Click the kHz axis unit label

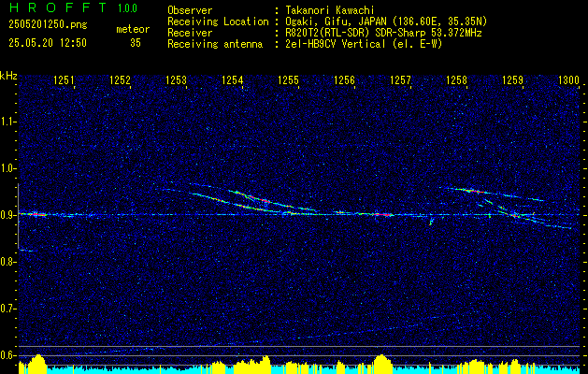click(8, 76)
